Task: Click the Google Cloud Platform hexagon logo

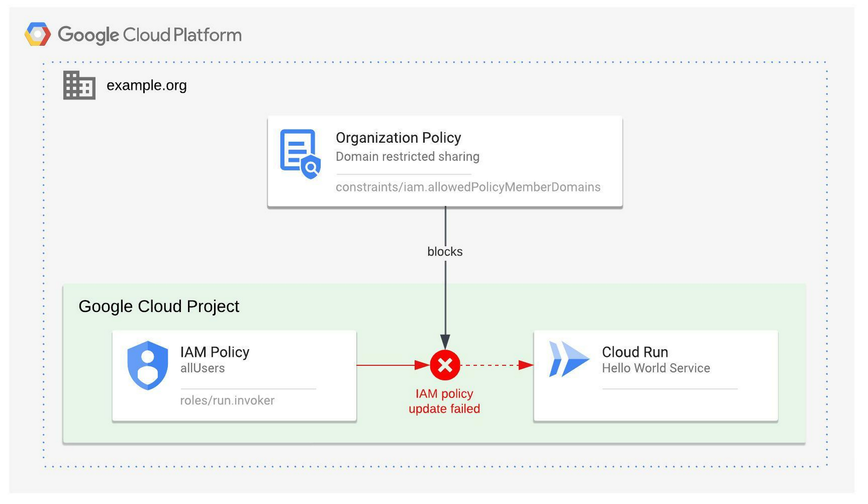Action: pos(38,34)
